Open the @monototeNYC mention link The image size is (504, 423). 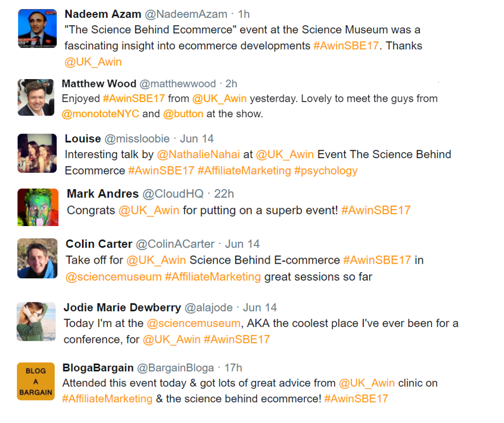click(100, 114)
